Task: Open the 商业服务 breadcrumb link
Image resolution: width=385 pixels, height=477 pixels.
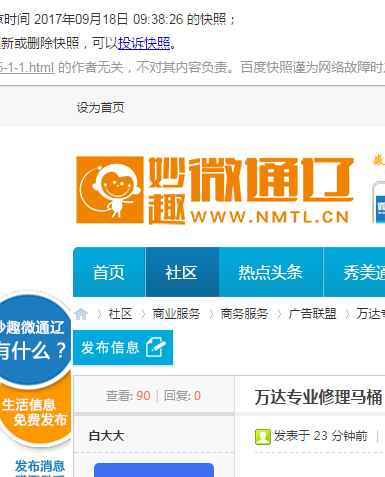Action: (x=176, y=314)
